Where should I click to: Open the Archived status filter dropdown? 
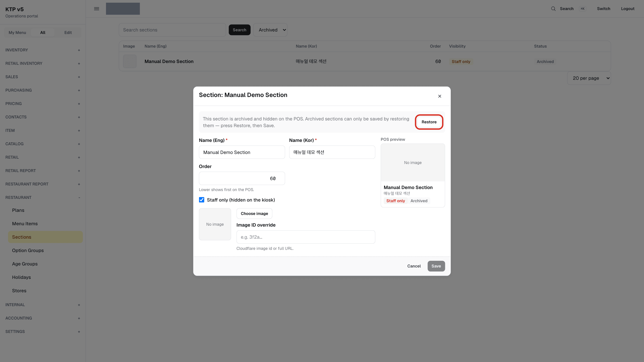tap(270, 30)
